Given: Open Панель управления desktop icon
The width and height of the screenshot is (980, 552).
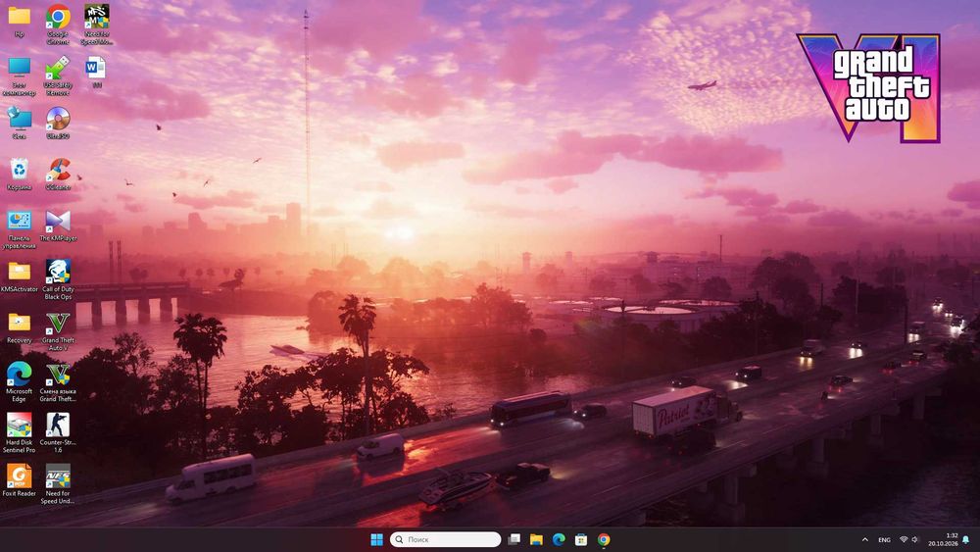Looking at the screenshot, I should click(x=20, y=228).
